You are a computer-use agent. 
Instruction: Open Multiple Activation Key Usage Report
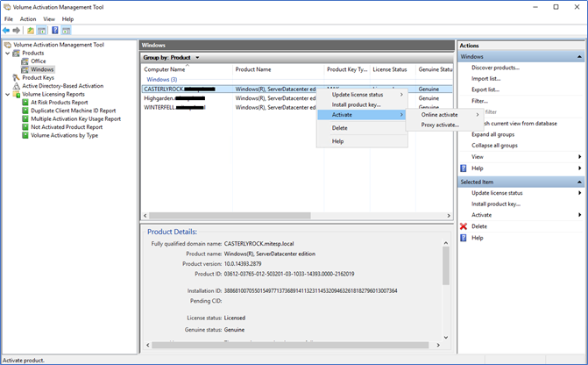(75, 119)
